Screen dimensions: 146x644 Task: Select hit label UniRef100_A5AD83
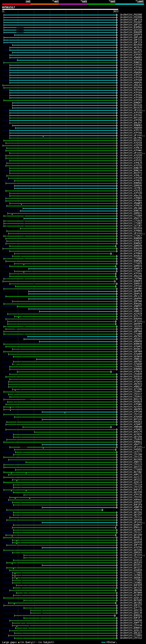pyautogui.click(x=131, y=58)
